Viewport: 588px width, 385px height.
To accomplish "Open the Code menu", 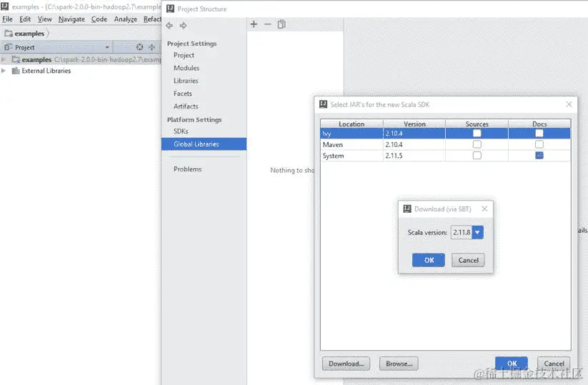I will pyautogui.click(x=99, y=19).
